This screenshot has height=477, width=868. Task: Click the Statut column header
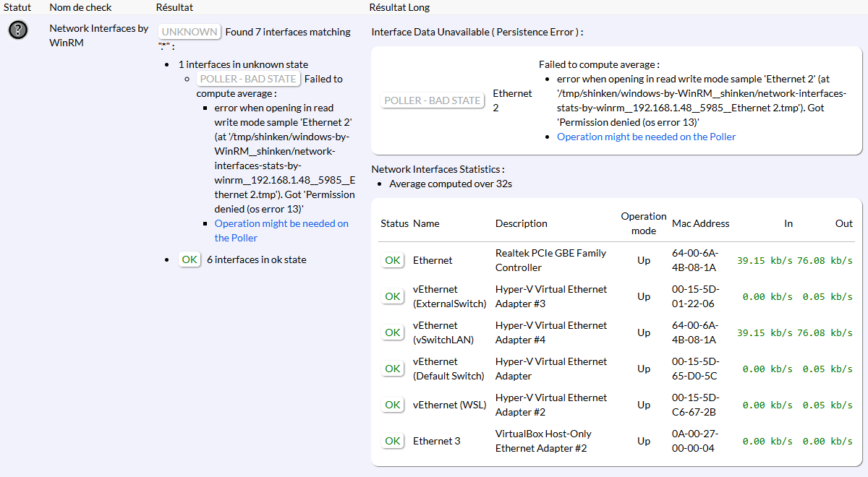coord(16,7)
